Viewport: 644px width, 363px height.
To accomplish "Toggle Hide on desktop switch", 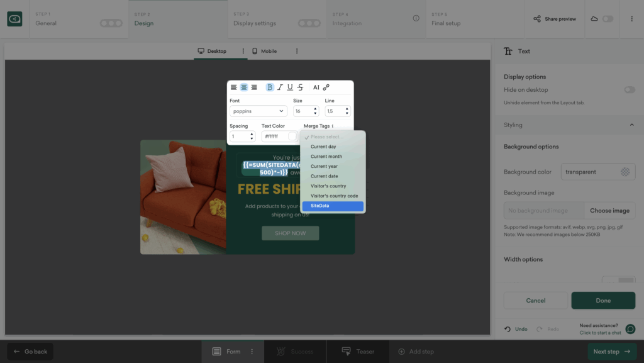I will [x=629, y=90].
